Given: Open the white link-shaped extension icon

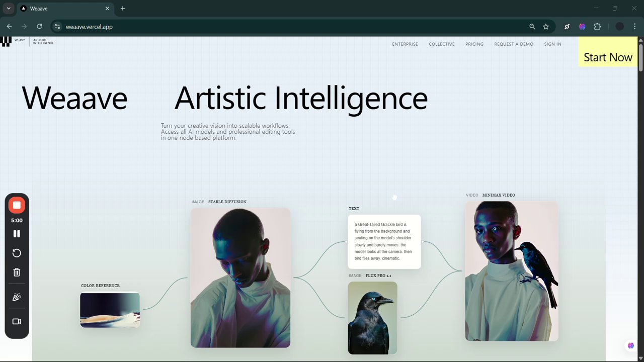Looking at the screenshot, I should coord(567,27).
